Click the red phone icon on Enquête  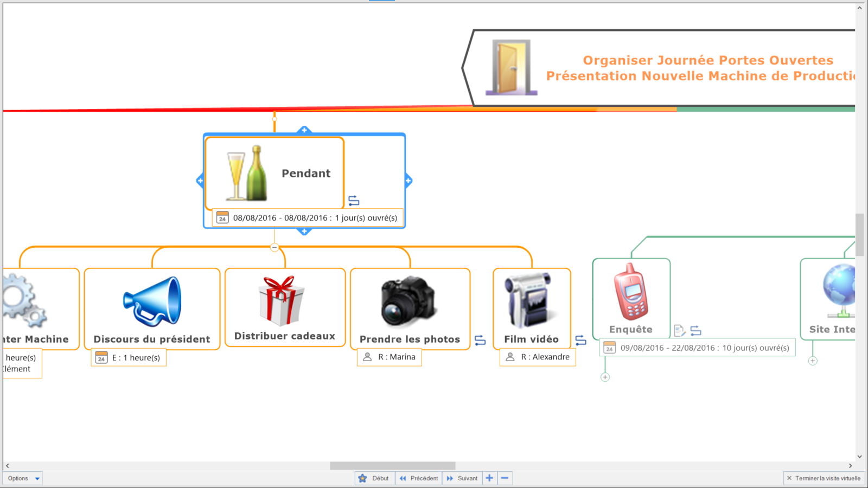[x=630, y=292]
